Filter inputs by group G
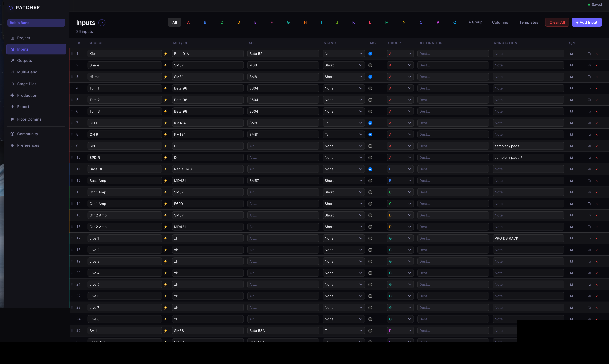Screen dimensions: 609x364 pos(288,22)
